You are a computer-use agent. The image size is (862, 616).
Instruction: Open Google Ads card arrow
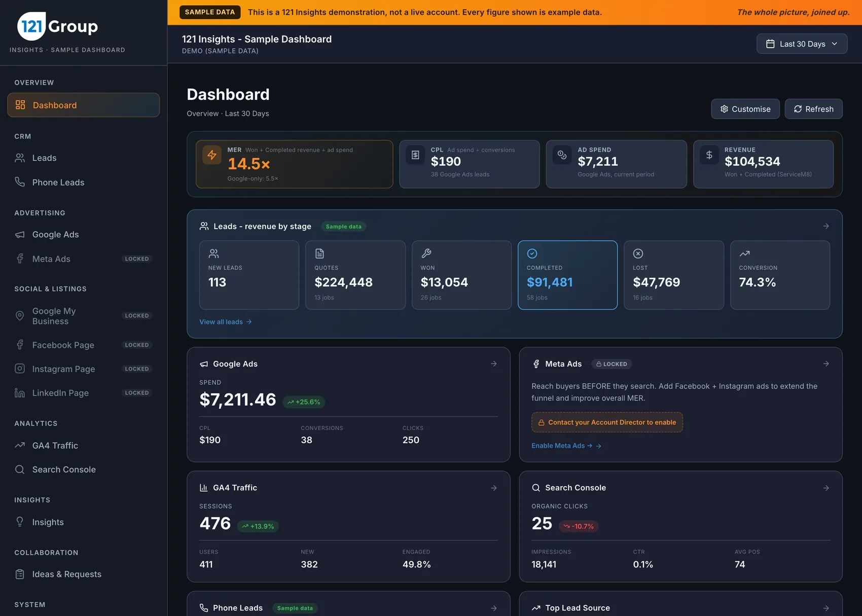[x=494, y=364]
